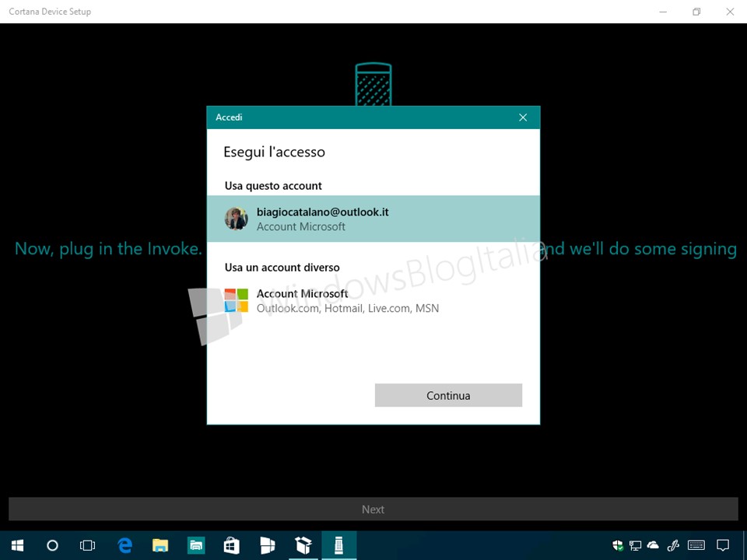
Task: Click the Continua button
Action: 448,395
